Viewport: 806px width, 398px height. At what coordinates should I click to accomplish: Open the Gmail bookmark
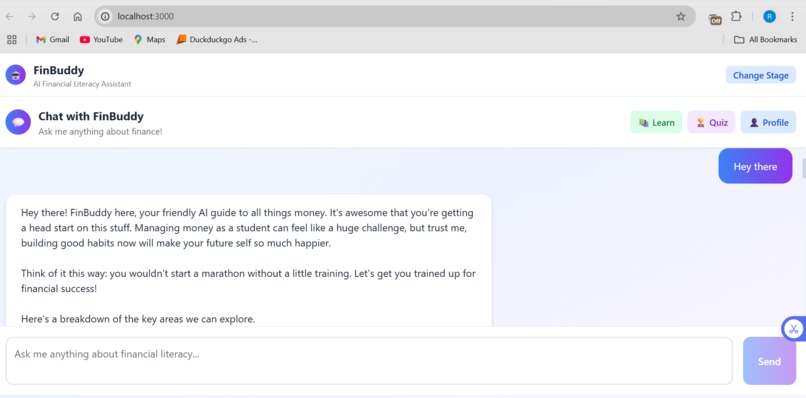coord(52,40)
